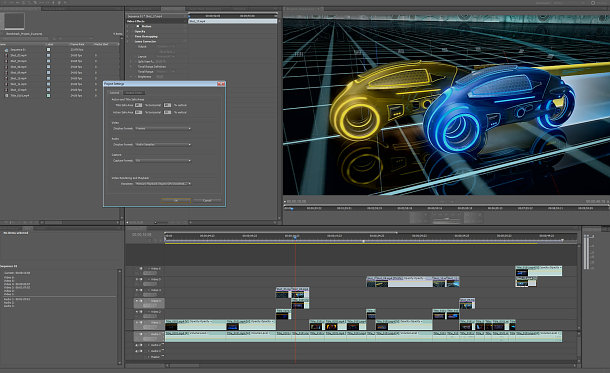Confirm Project Settings with the OK button
610x373 pixels.
[176, 200]
